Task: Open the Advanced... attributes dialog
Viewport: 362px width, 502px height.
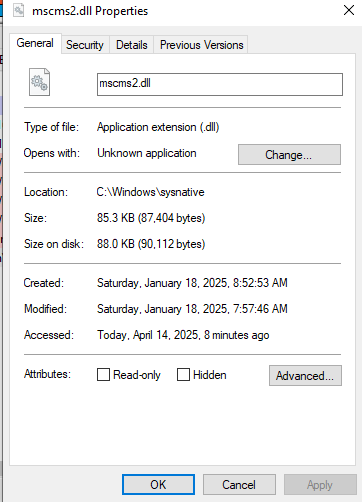Action: pyautogui.click(x=305, y=376)
